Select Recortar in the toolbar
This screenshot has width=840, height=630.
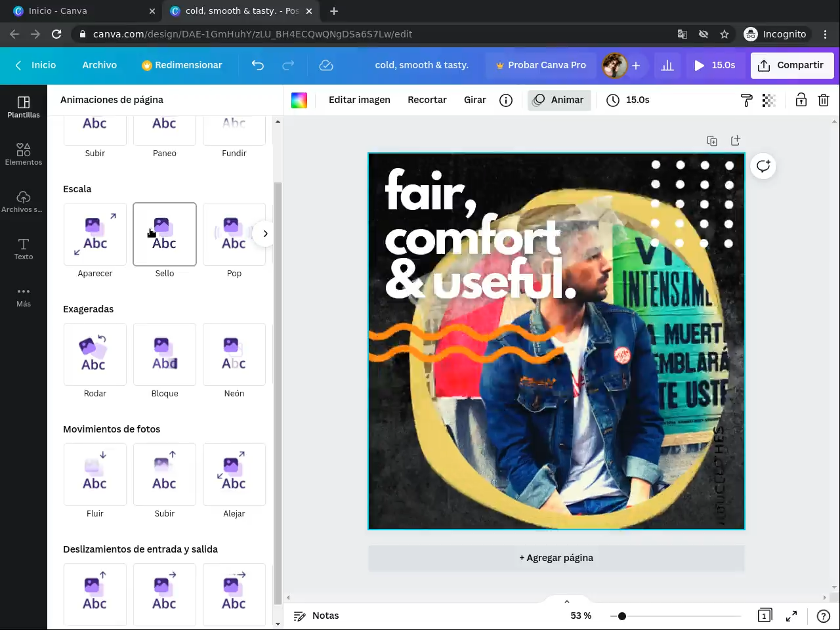pyautogui.click(x=427, y=100)
